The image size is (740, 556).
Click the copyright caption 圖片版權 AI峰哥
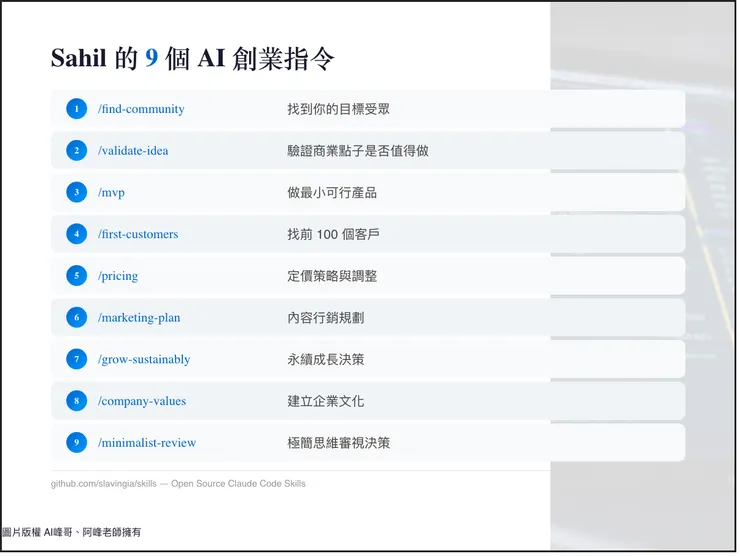pyautogui.click(x=38, y=532)
